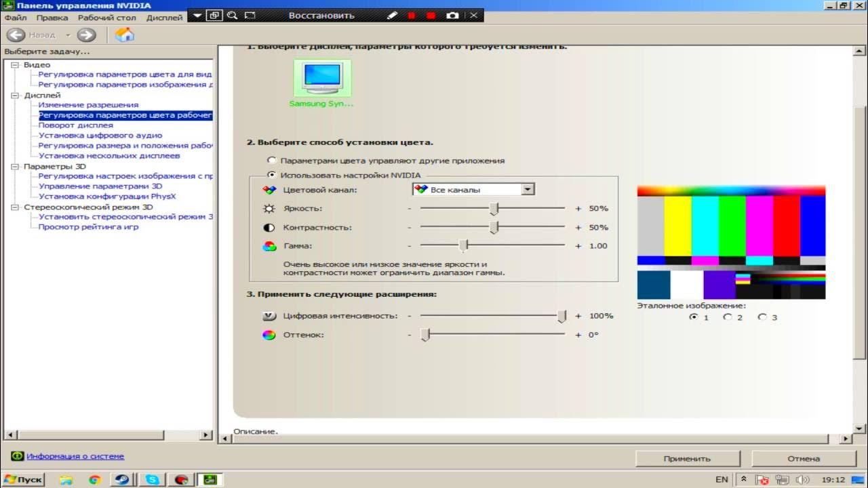Open the Пуск start button

coord(22,479)
